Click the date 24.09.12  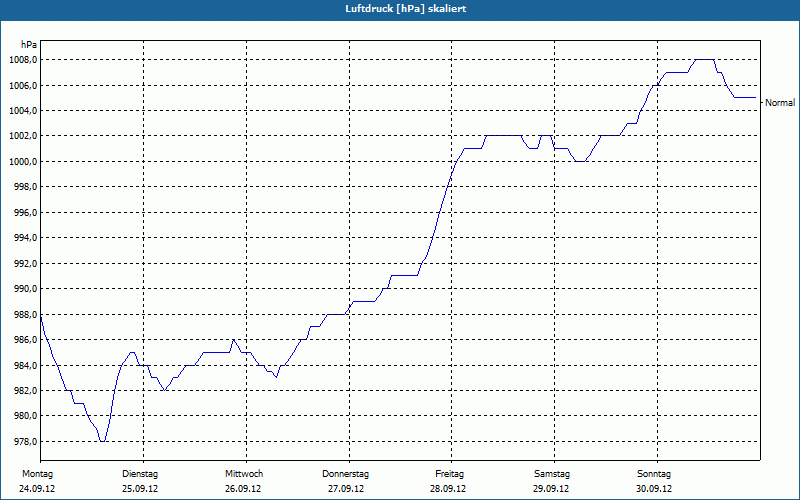[x=37, y=489]
